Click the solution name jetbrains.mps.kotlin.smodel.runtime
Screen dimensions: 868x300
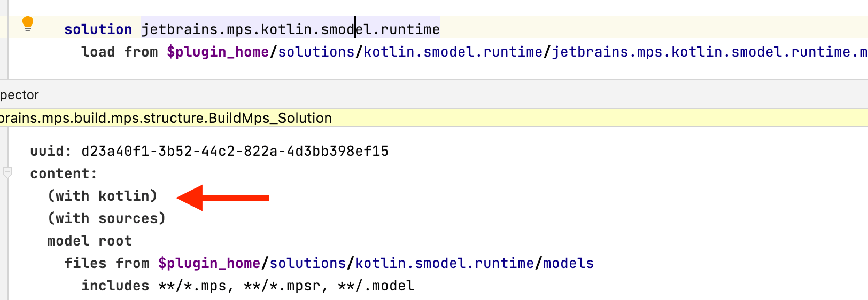tap(290, 29)
